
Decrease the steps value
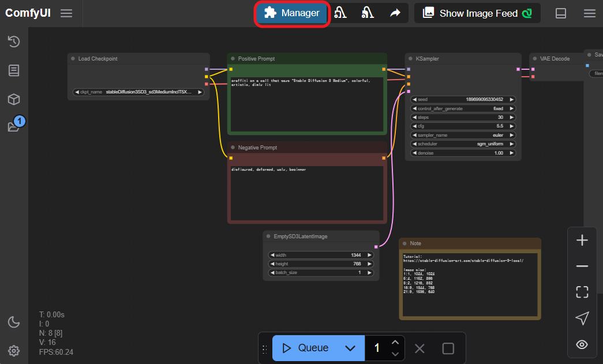point(414,117)
